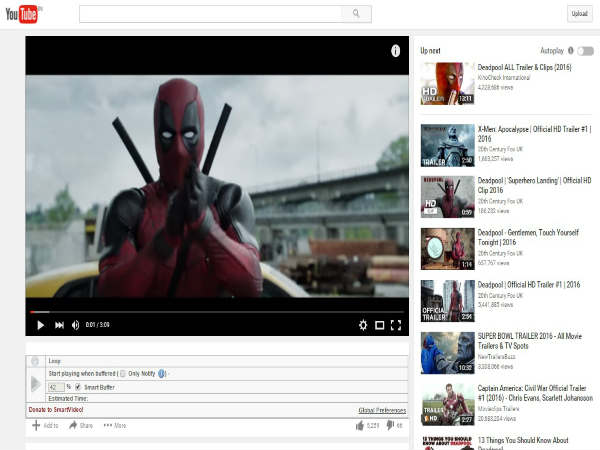
Task: Like the video with thumbs up
Action: click(359, 425)
